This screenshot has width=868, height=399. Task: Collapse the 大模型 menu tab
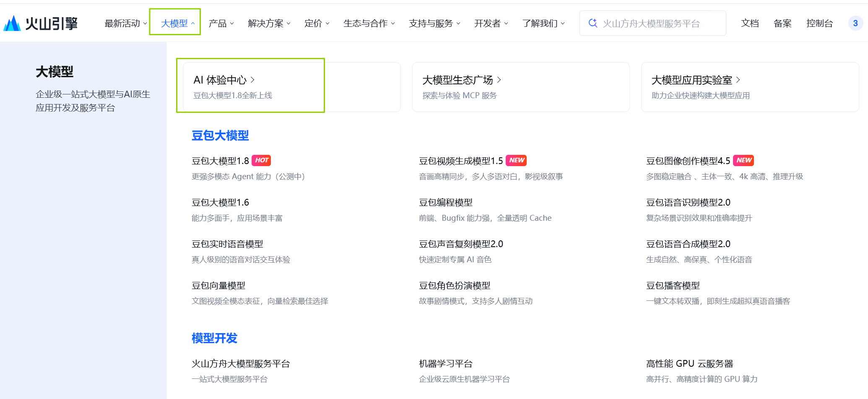178,23
